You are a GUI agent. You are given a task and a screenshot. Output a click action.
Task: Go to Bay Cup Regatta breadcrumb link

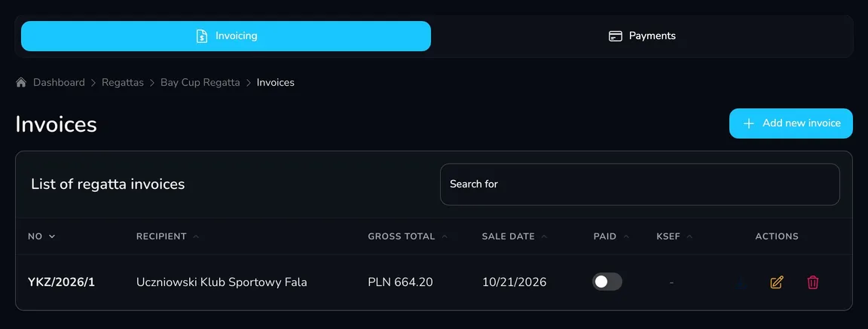(x=200, y=82)
